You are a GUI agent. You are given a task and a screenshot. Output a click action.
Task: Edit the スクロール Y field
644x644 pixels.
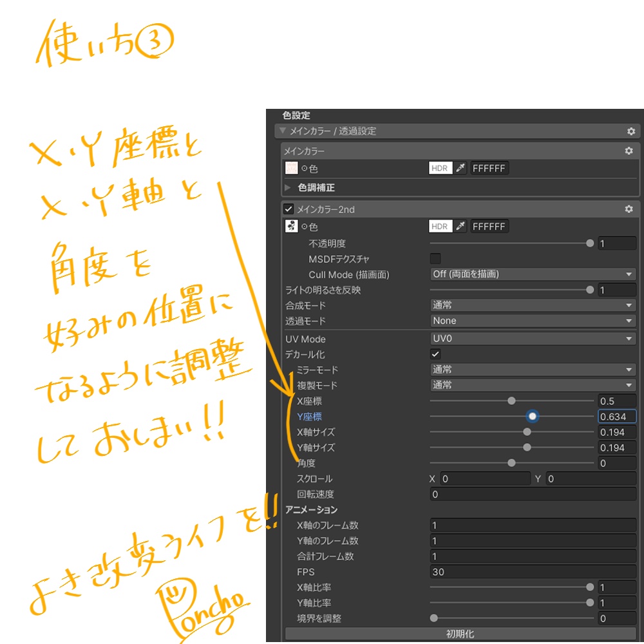point(591,478)
